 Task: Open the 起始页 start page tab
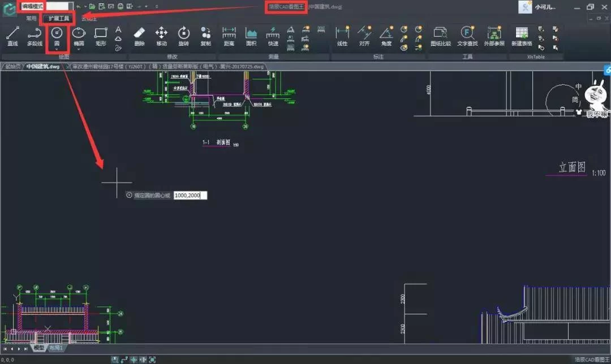tap(12, 67)
